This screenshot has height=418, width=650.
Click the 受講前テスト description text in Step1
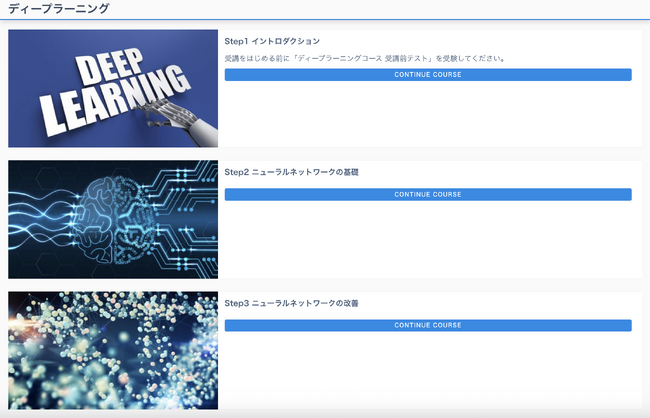click(364, 58)
